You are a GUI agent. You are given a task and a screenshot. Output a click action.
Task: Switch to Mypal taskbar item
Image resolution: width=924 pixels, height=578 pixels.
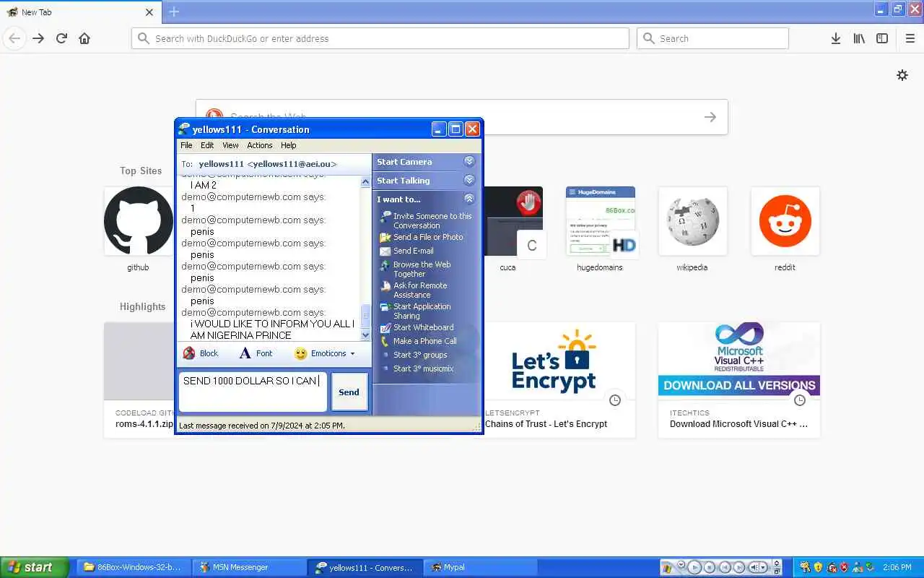click(480, 567)
